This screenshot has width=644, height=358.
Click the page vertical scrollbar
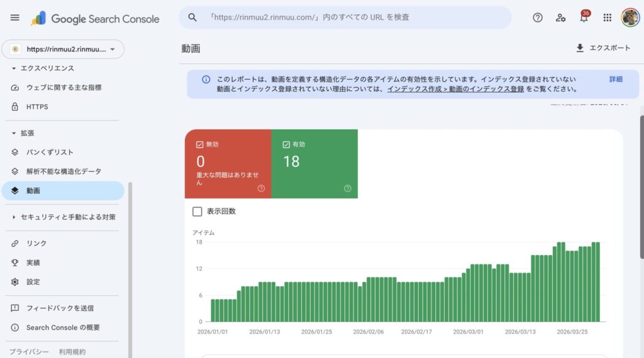641,187
